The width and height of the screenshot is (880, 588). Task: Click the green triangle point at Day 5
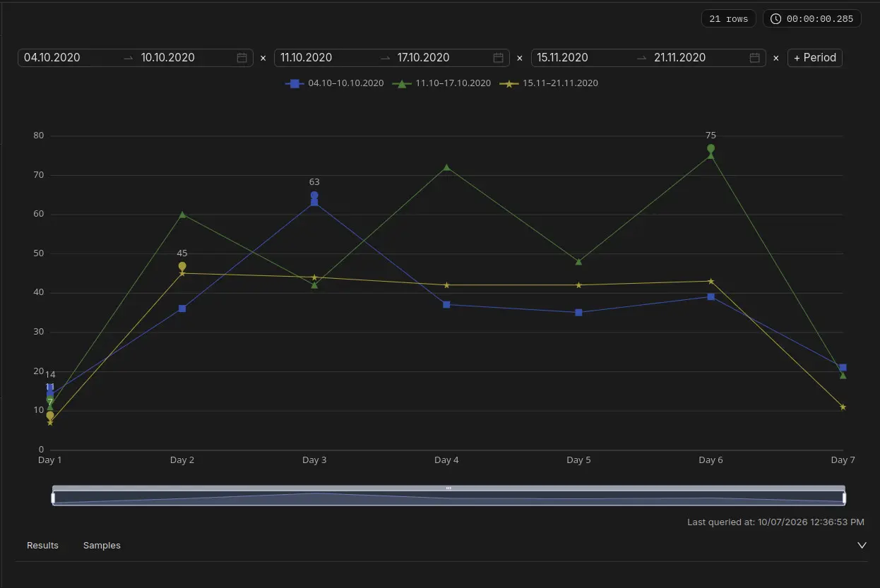[x=578, y=261]
